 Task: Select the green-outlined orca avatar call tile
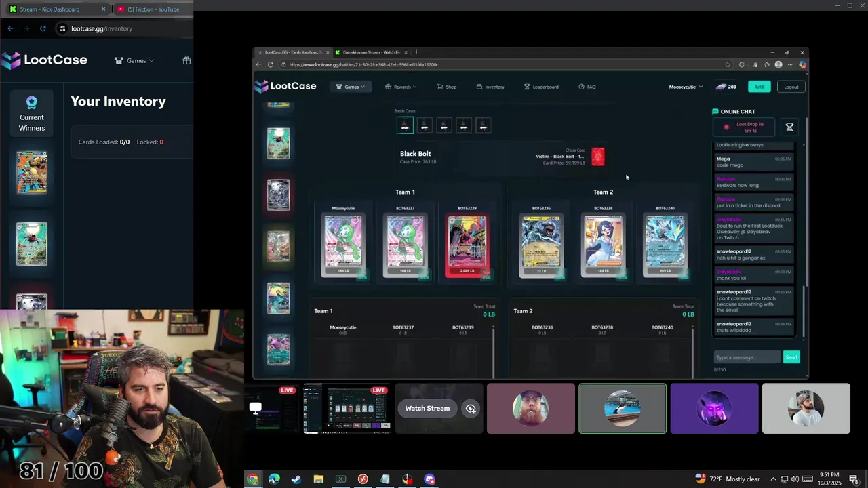(x=623, y=409)
